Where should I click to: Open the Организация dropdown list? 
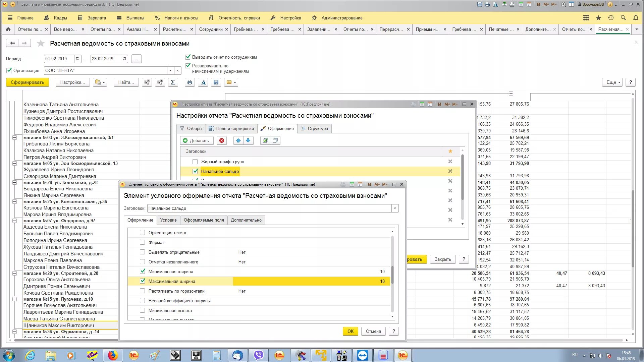coord(170,70)
